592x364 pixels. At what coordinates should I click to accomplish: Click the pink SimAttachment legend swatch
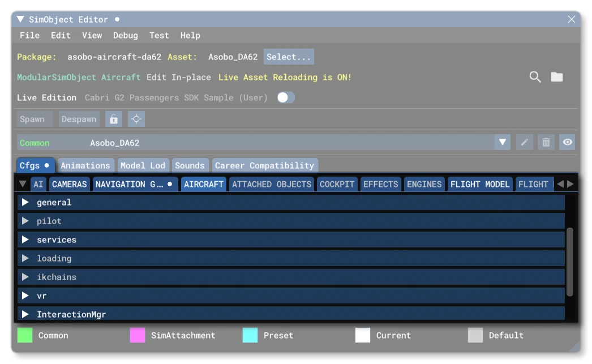[x=138, y=335]
